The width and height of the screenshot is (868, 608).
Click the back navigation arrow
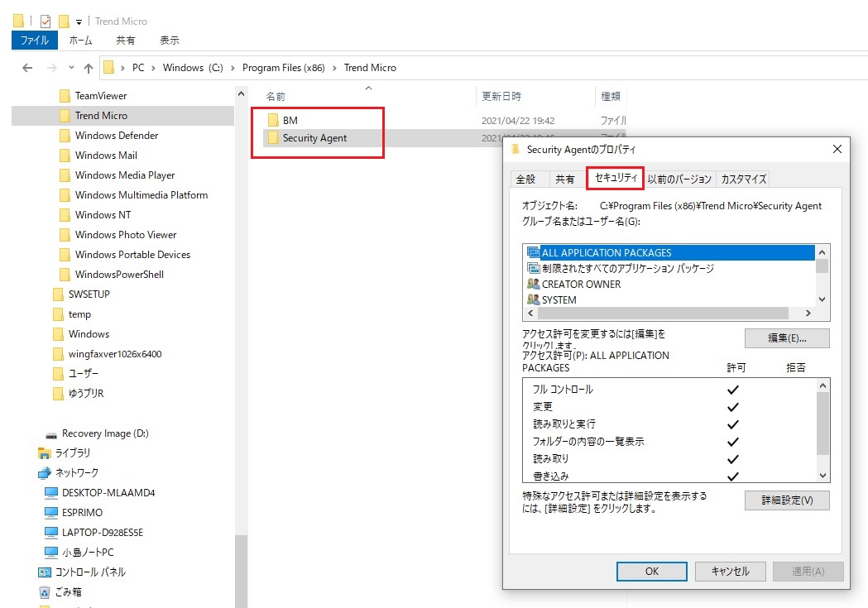pyautogui.click(x=27, y=68)
